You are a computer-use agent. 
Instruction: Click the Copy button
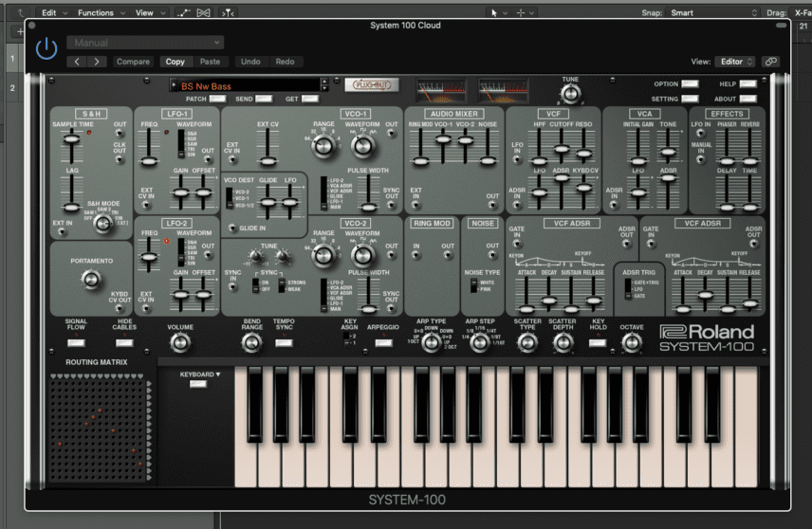(x=175, y=62)
